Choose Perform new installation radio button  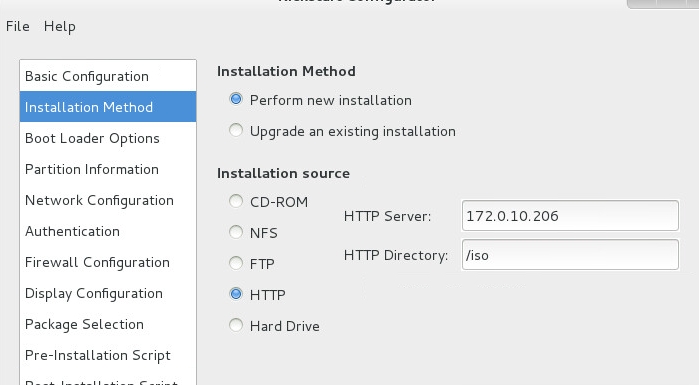pos(236,99)
